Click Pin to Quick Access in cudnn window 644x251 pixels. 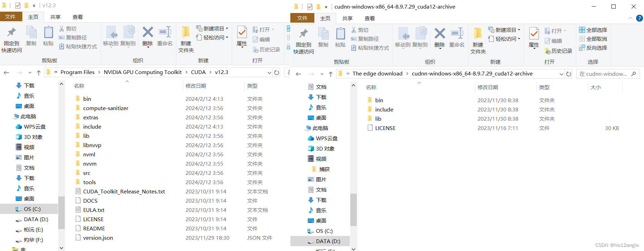[303, 41]
